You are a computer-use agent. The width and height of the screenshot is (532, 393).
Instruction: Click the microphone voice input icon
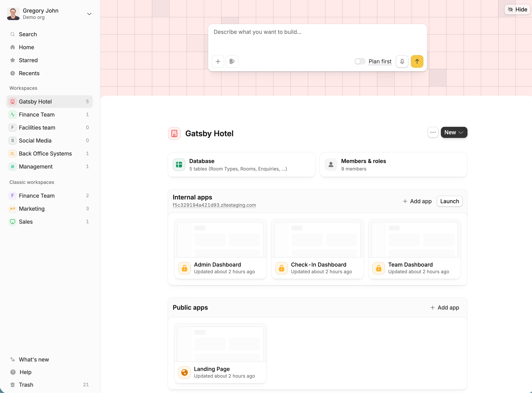(402, 62)
